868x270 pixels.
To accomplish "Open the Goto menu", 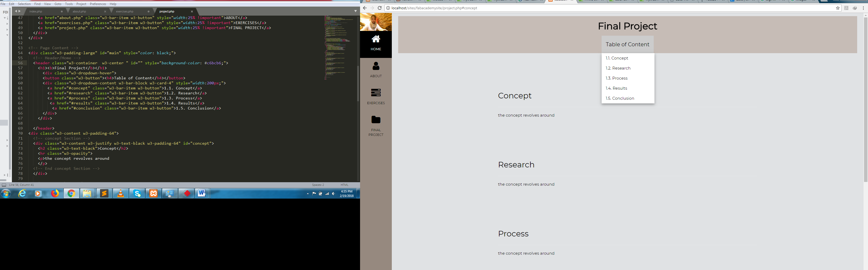I will (x=58, y=4).
